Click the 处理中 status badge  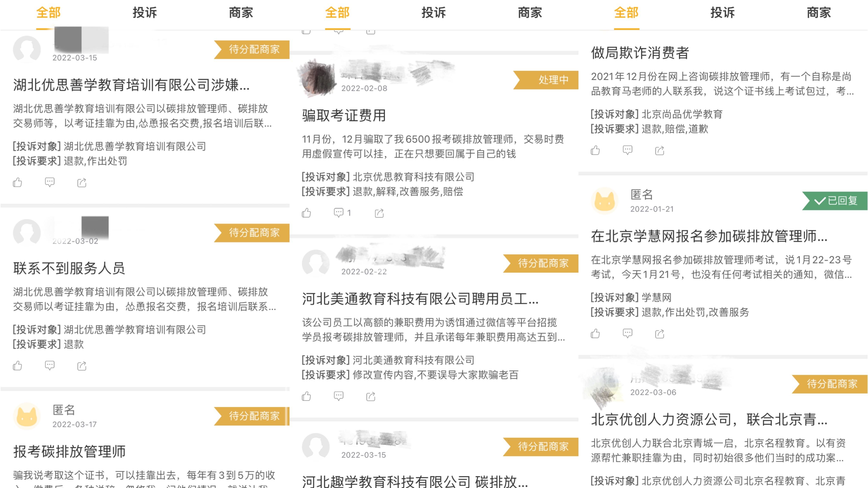click(546, 80)
